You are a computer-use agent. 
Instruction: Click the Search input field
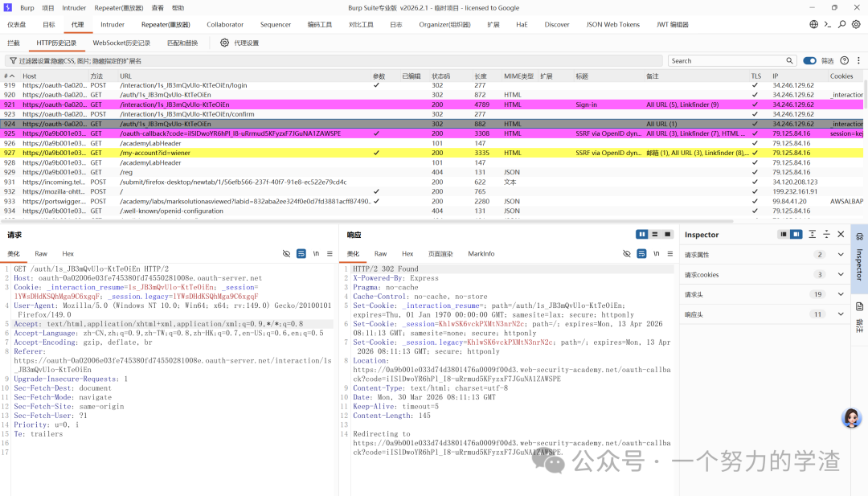pyautogui.click(x=727, y=61)
